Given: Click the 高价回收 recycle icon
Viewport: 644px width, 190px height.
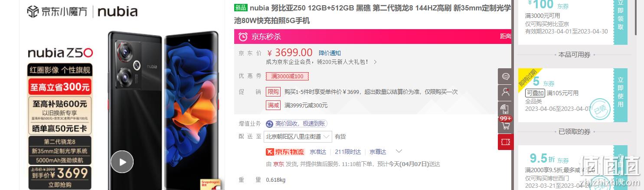Looking at the screenshot, I should (269, 124).
